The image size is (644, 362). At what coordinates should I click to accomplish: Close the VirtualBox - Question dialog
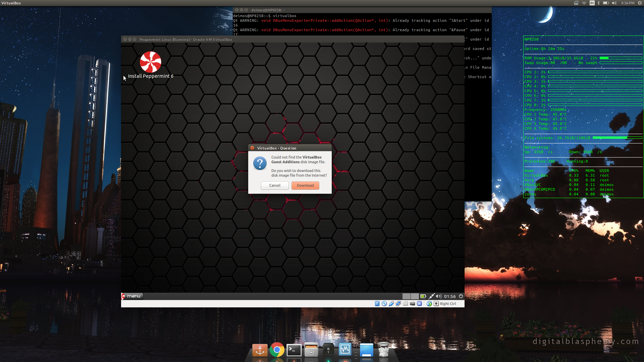tap(252, 148)
